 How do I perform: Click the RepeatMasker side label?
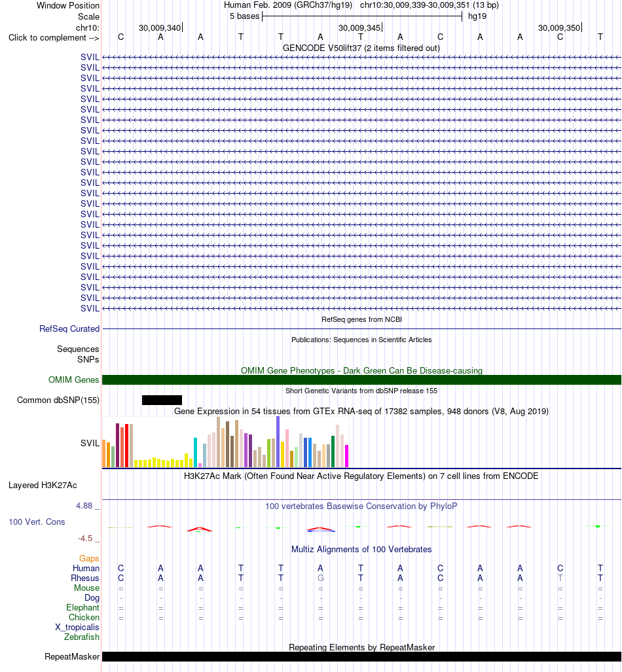pos(72,656)
